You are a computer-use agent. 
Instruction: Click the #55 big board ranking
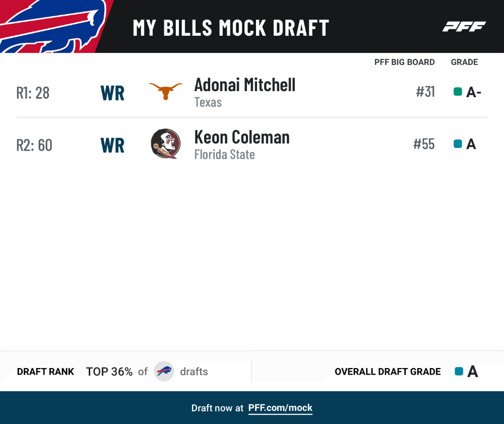coord(424,144)
